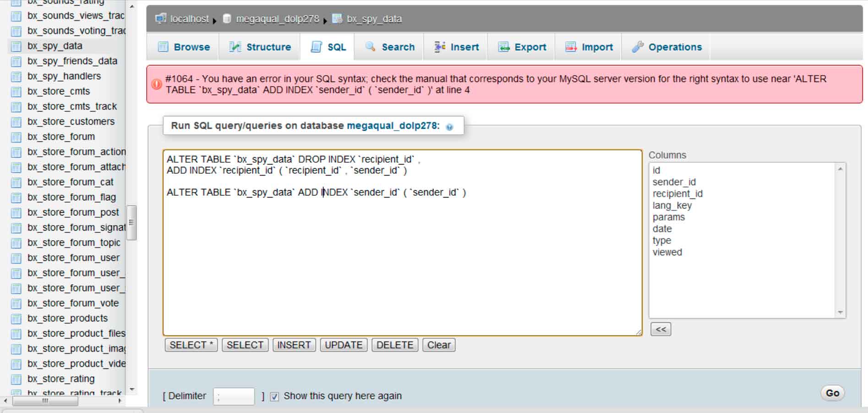This screenshot has width=868, height=413.
Task: Click the SELECT * template button
Action: coord(191,345)
